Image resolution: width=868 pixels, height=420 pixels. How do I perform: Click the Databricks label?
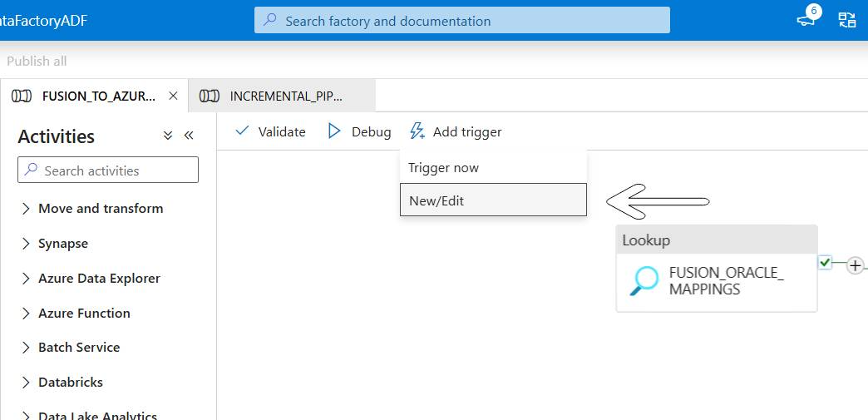[x=71, y=383]
